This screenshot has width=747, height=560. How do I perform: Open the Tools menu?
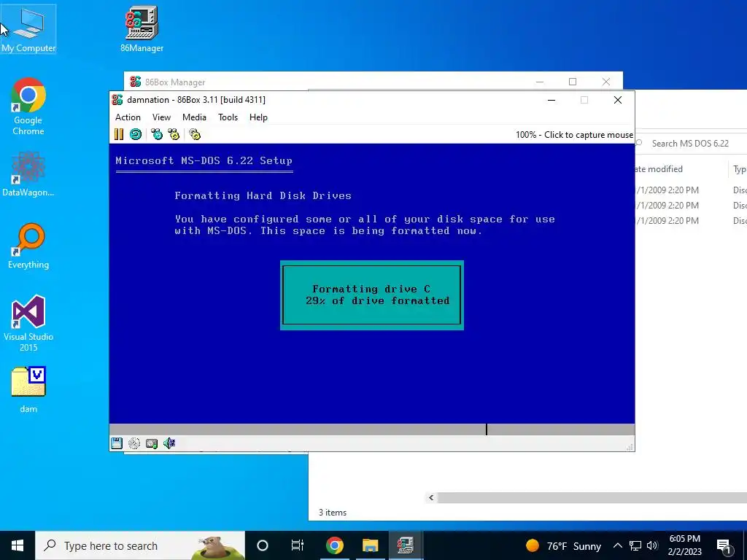click(228, 117)
